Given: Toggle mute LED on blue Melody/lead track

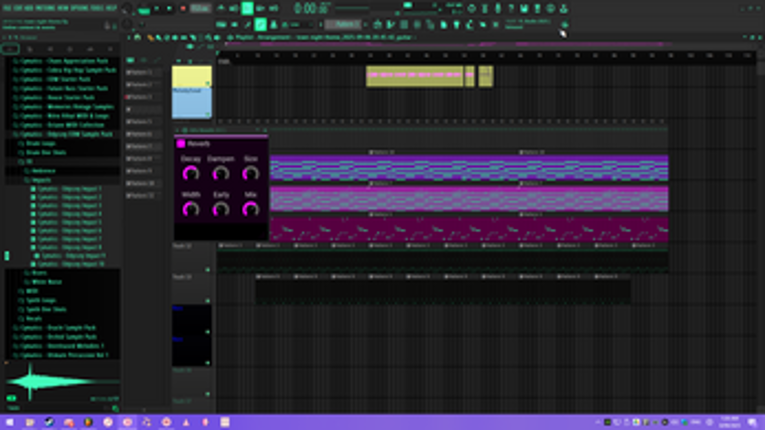Looking at the screenshot, I should point(208,115).
